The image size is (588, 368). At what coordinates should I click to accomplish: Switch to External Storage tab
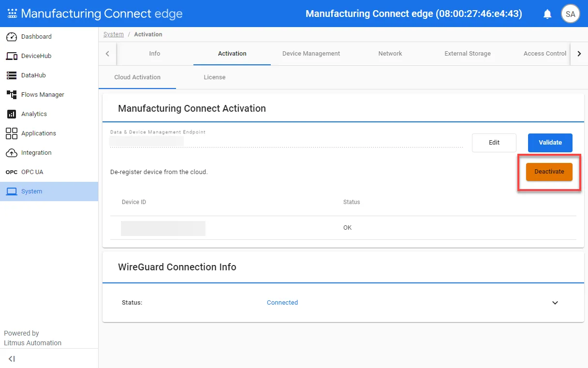pyautogui.click(x=468, y=54)
